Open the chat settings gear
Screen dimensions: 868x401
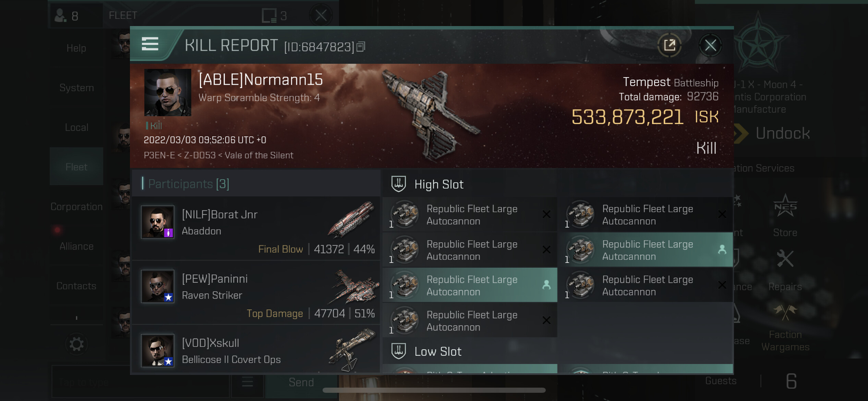(x=76, y=344)
